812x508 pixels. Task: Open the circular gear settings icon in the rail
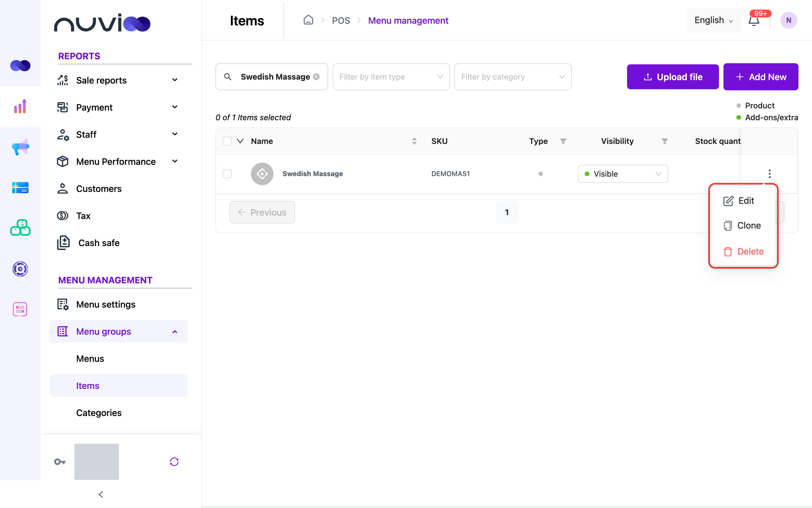[20, 269]
